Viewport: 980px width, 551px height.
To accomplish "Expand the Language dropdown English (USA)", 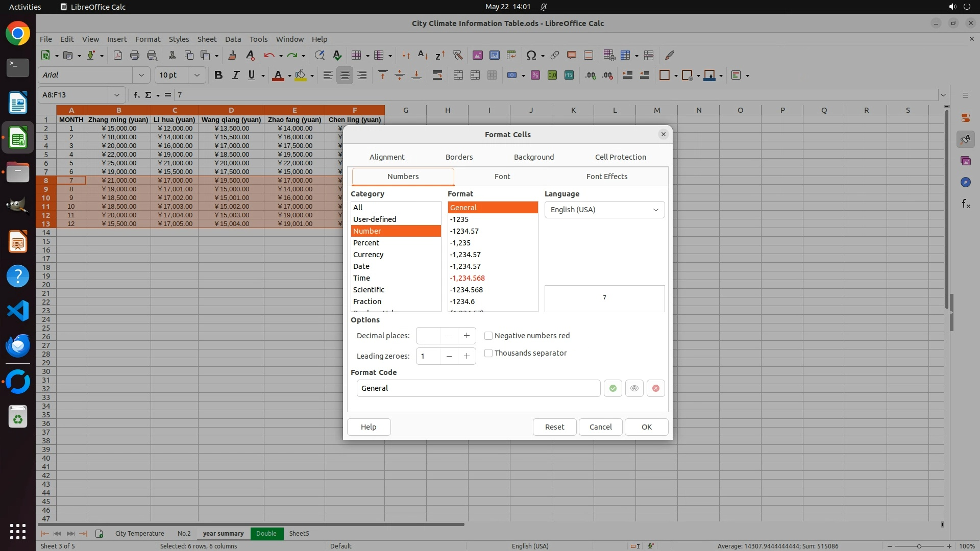I will point(604,210).
